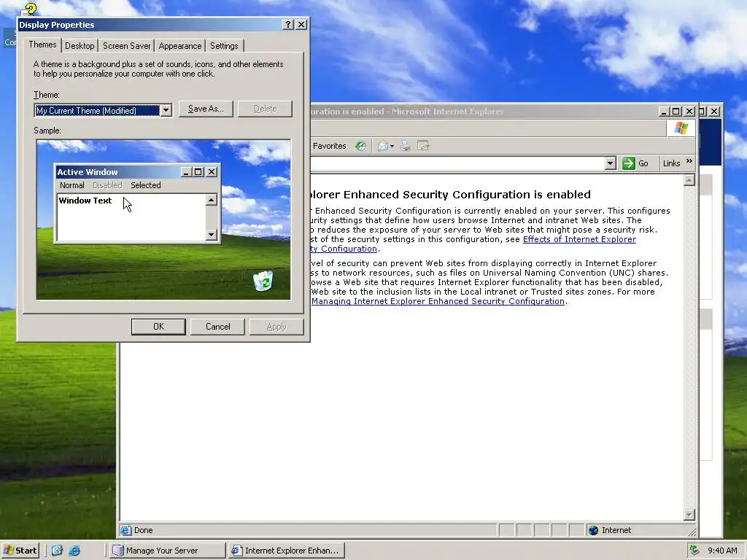Click the page icon beside Done in the status bar
This screenshot has width=747, height=560.
125,530
